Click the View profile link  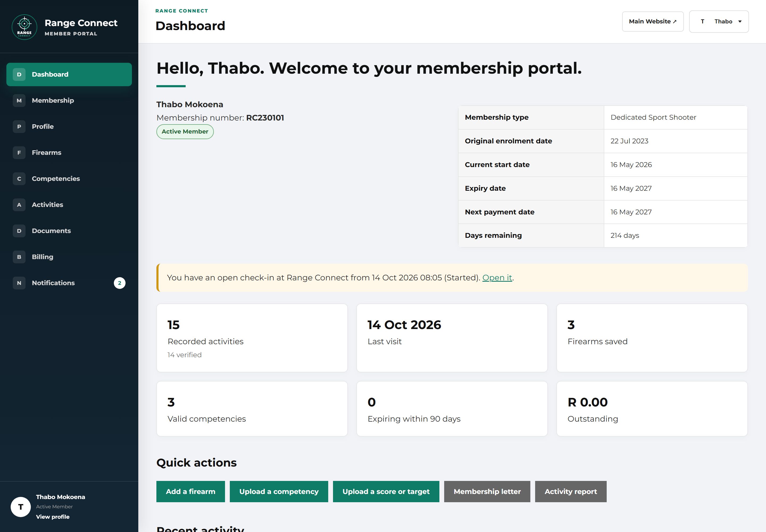(53, 517)
